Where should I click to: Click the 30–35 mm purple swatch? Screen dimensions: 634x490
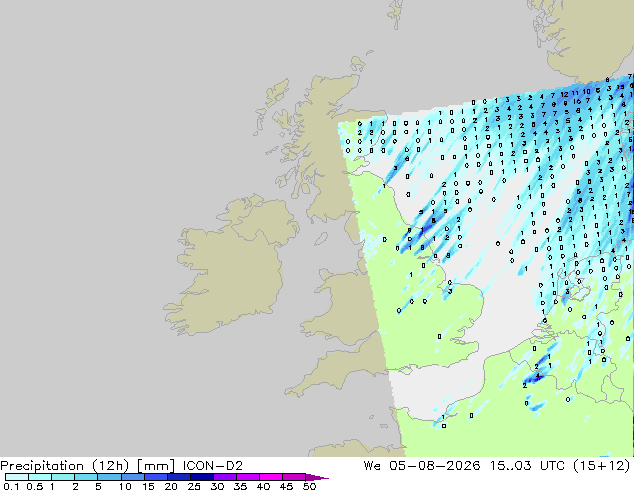click(x=225, y=477)
